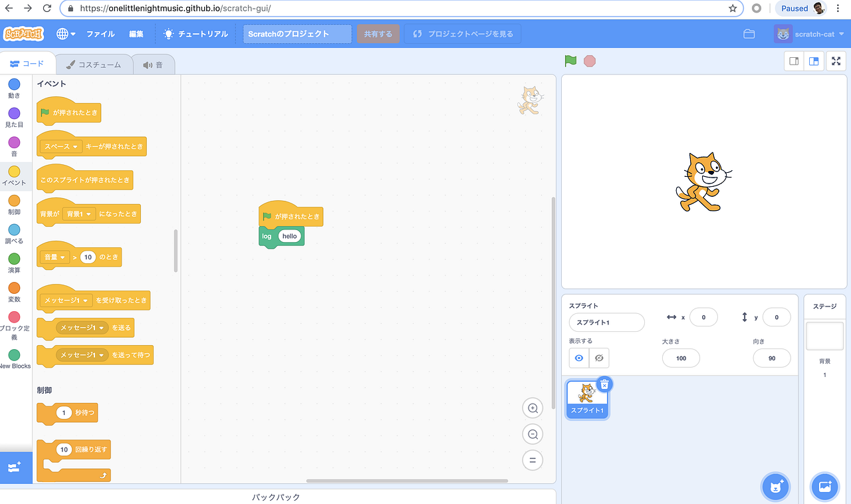The width and height of the screenshot is (851, 504).
Task: Open the language globe menu
Action: coord(62,34)
